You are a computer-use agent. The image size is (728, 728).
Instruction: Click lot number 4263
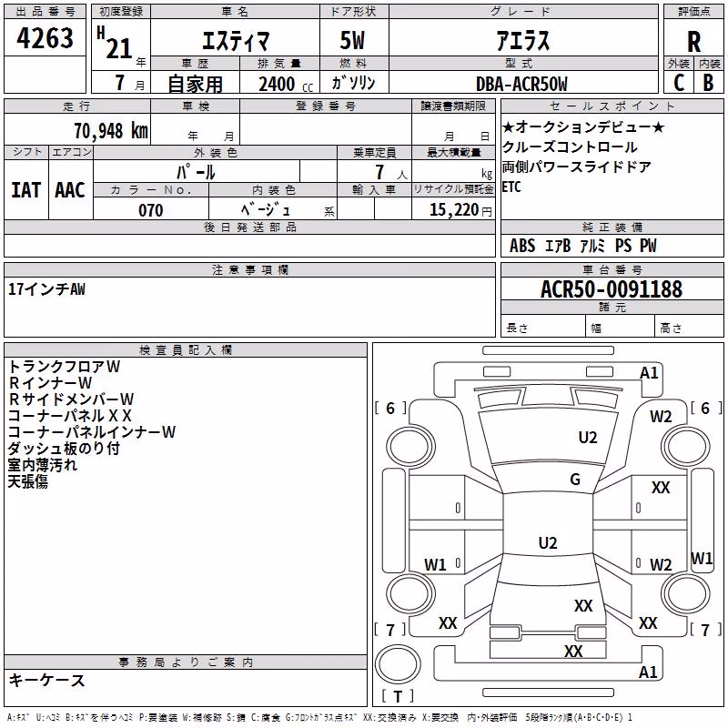pyautogui.click(x=45, y=37)
